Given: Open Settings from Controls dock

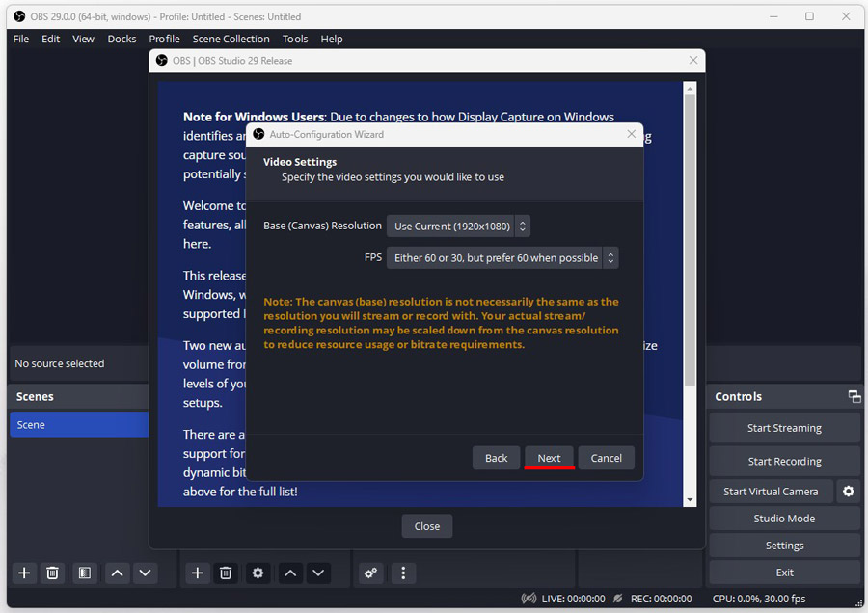Looking at the screenshot, I should 784,546.
